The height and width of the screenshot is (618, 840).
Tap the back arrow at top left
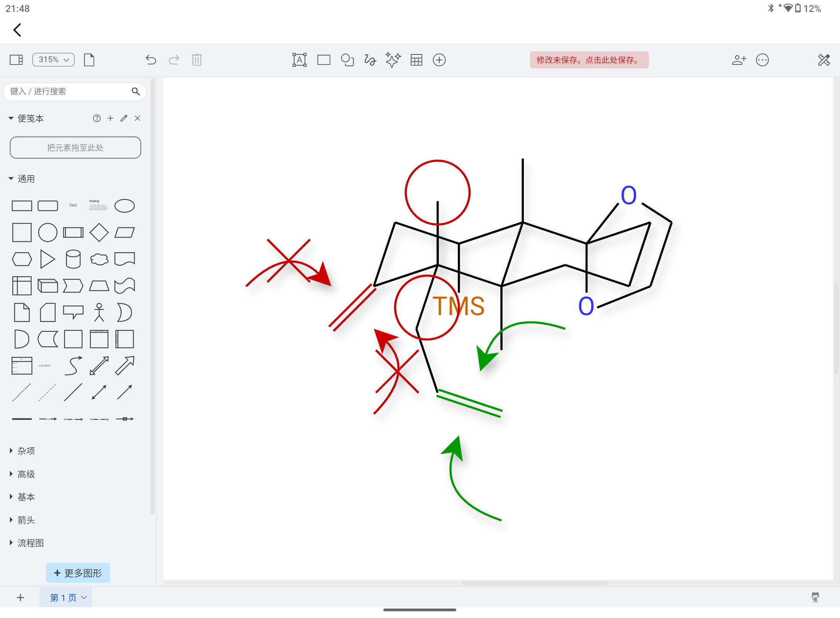coord(17,30)
